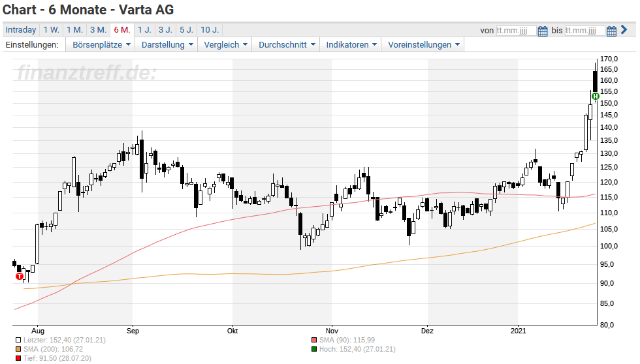Image resolution: width=640 pixels, height=364 pixels.
Task: Open the Vergleich dropdown menu
Action: pos(225,45)
